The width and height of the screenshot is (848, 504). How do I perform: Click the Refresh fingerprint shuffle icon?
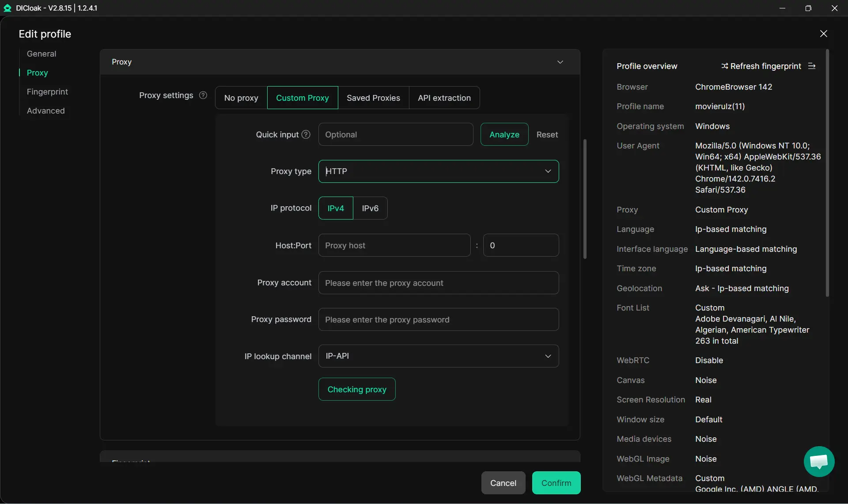(x=724, y=66)
